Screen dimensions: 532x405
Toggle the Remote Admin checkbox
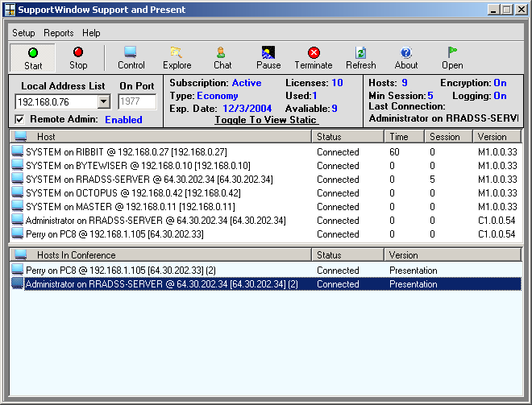tap(19, 119)
